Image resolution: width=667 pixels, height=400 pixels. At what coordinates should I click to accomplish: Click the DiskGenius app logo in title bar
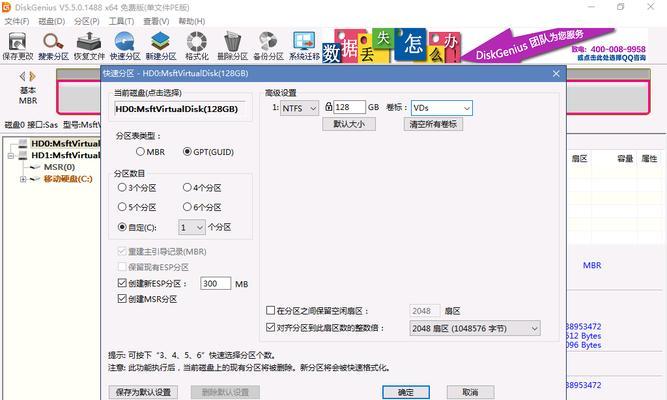pos(6,7)
